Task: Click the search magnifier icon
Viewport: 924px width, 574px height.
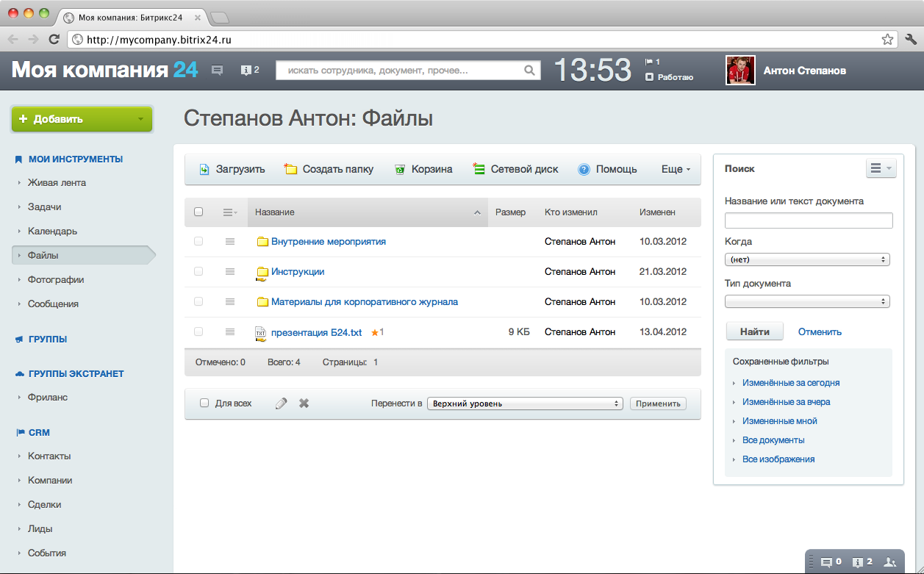Action: (529, 71)
